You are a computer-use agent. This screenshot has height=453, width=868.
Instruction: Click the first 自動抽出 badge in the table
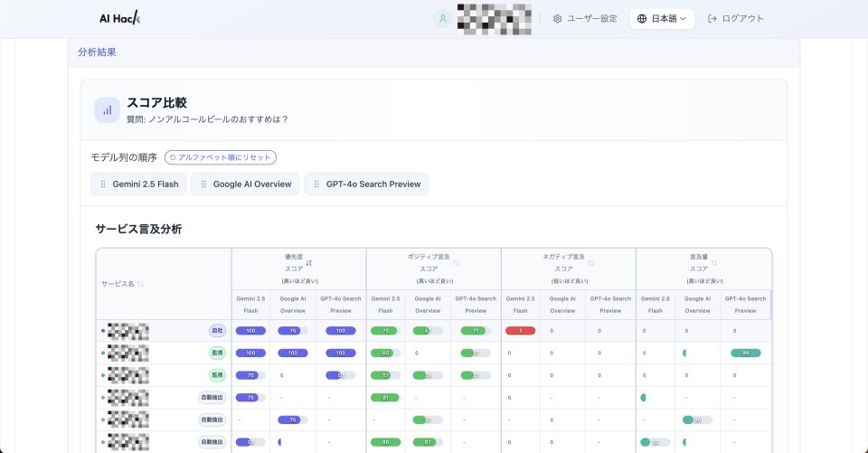tap(211, 397)
